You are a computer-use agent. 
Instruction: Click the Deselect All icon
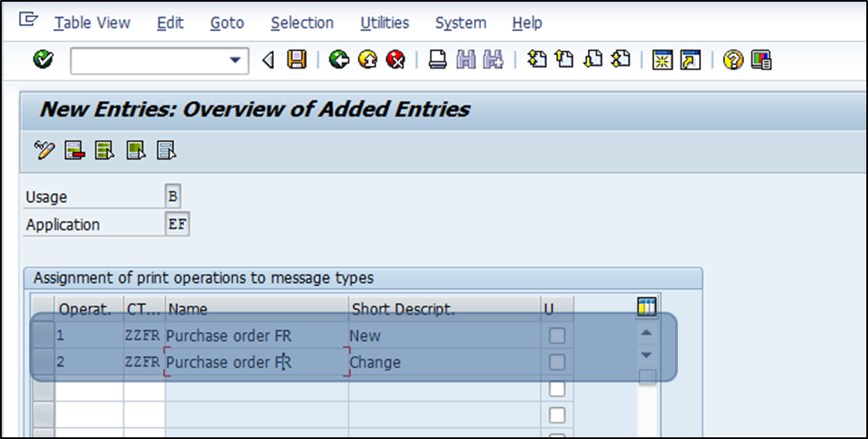[166, 150]
